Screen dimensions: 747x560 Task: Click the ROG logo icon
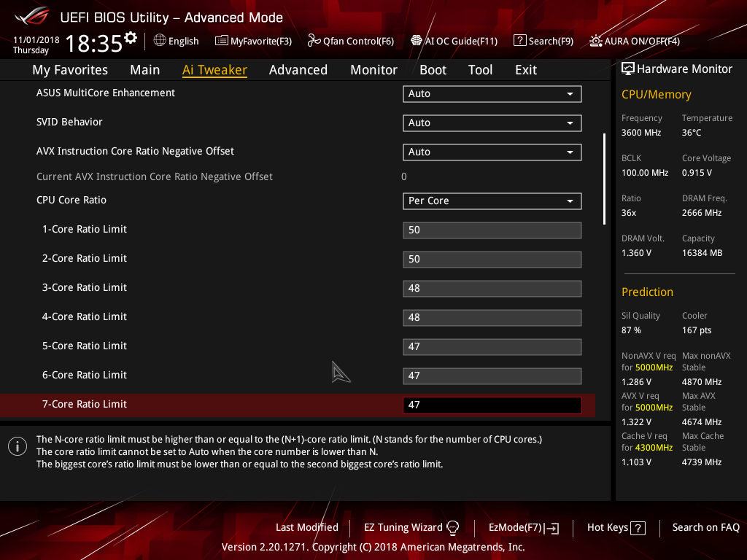(x=32, y=16)
